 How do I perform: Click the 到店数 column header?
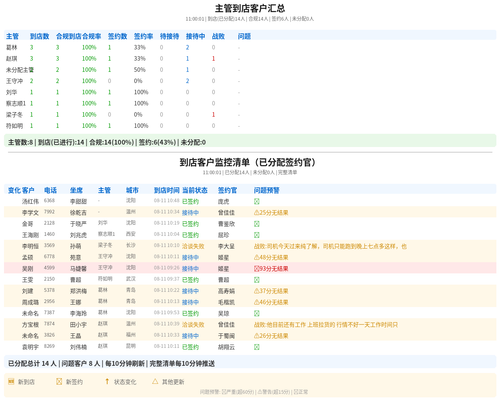pos(39,36)
